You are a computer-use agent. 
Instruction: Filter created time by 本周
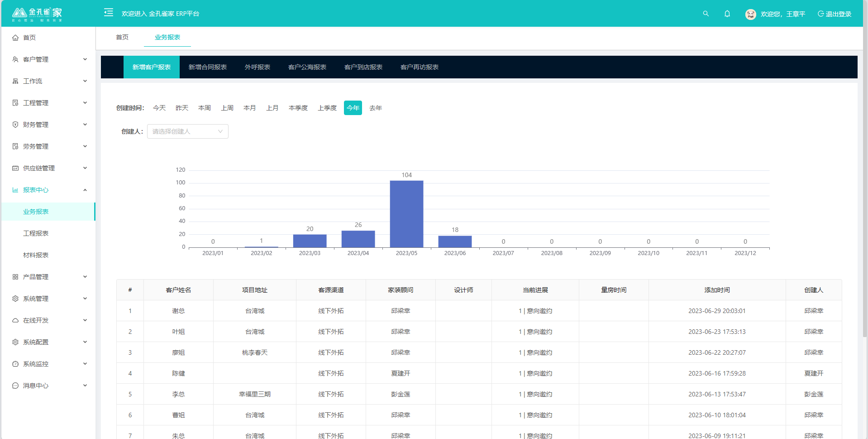click(x=205, y=108)
